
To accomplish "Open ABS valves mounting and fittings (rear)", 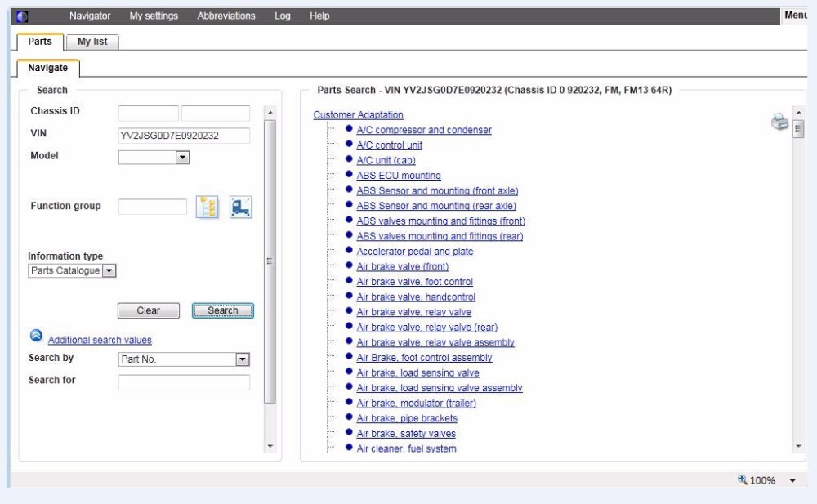I will (x=440, y=236).
